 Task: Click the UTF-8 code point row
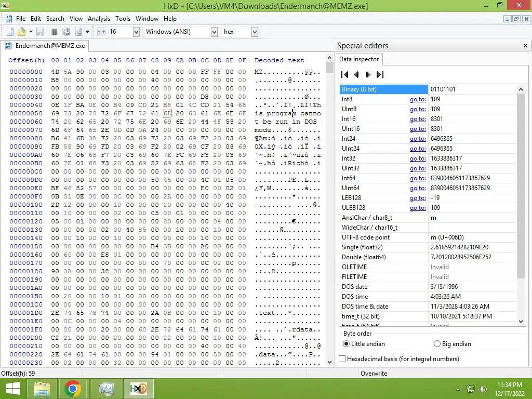428,237
